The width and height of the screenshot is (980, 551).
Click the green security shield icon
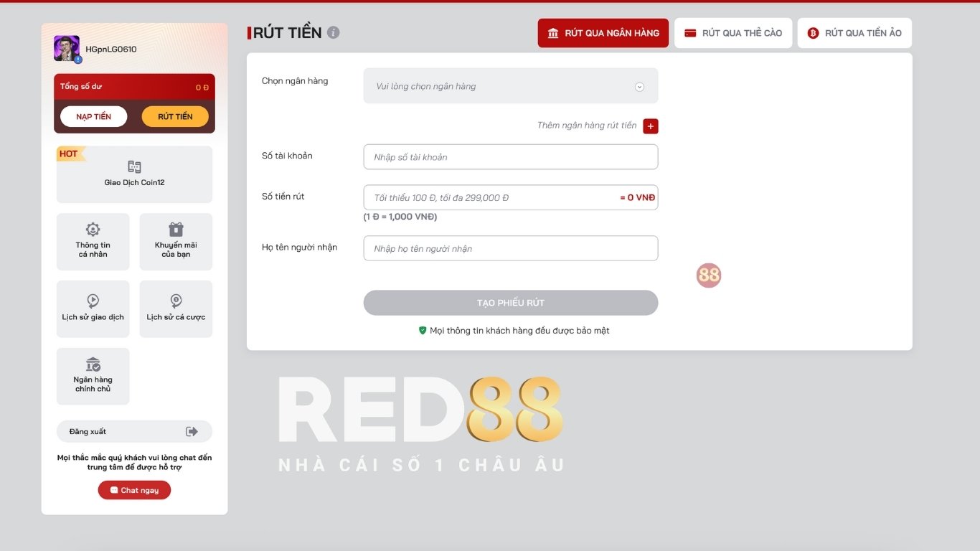423,331
